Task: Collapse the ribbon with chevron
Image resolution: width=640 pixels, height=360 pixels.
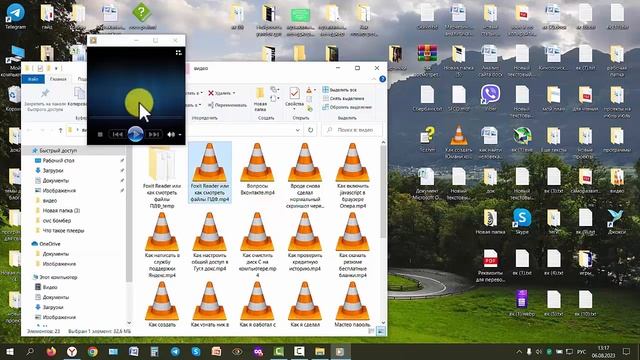Action: pyautogui.click(x=374, y=79)
